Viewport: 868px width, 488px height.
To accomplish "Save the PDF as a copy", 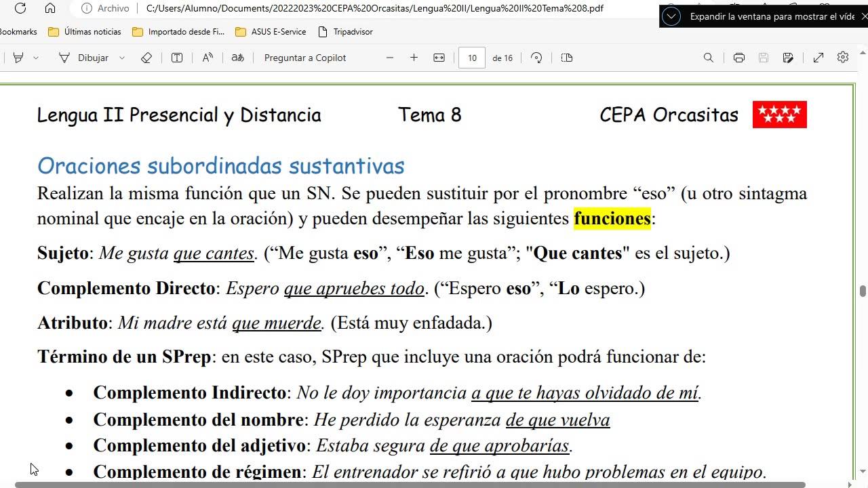I will [788, 58].
